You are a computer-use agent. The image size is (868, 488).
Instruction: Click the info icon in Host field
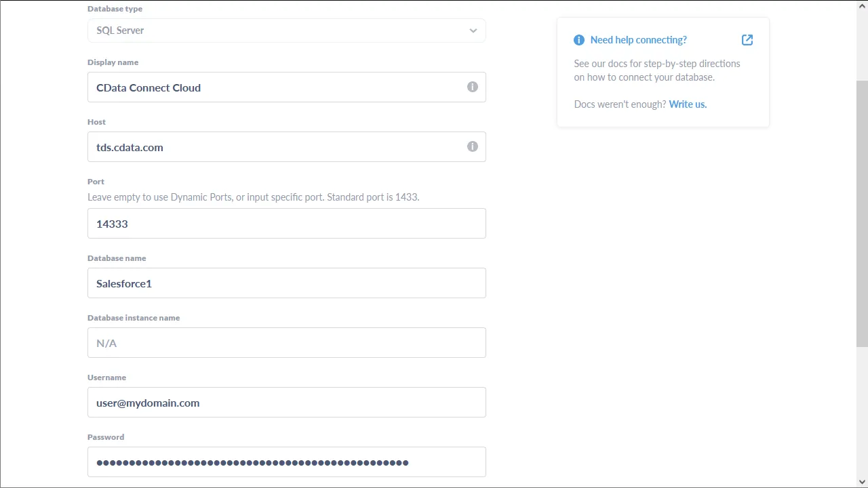[472, 146]
